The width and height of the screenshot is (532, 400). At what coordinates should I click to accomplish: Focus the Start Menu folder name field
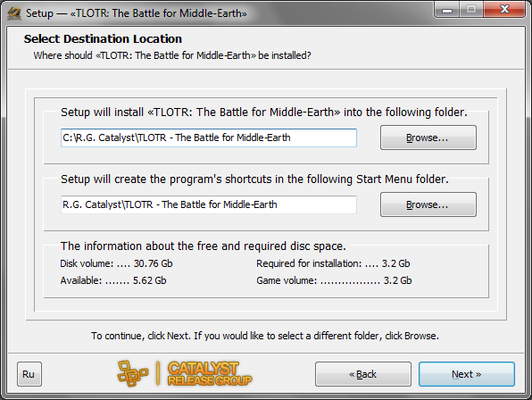point(209,204)
